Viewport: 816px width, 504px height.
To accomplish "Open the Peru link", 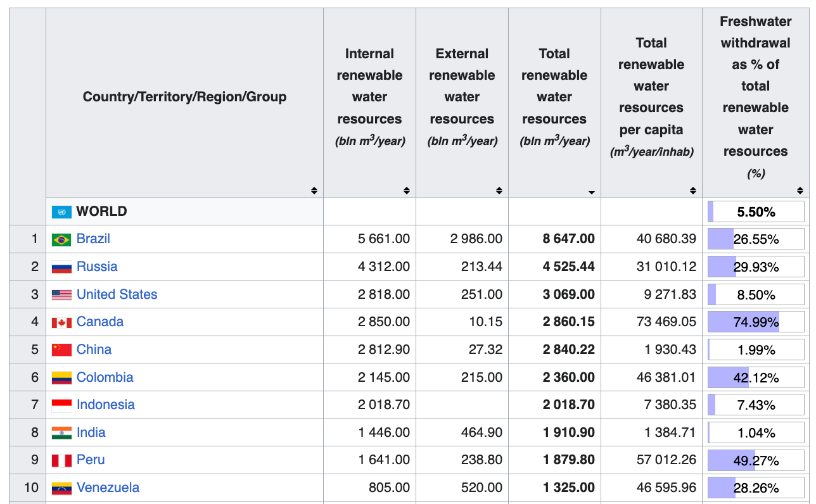I will 91,460.
